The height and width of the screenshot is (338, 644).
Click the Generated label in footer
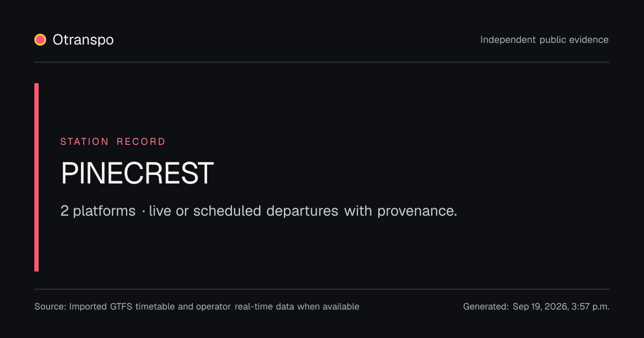tap(486, 307)
